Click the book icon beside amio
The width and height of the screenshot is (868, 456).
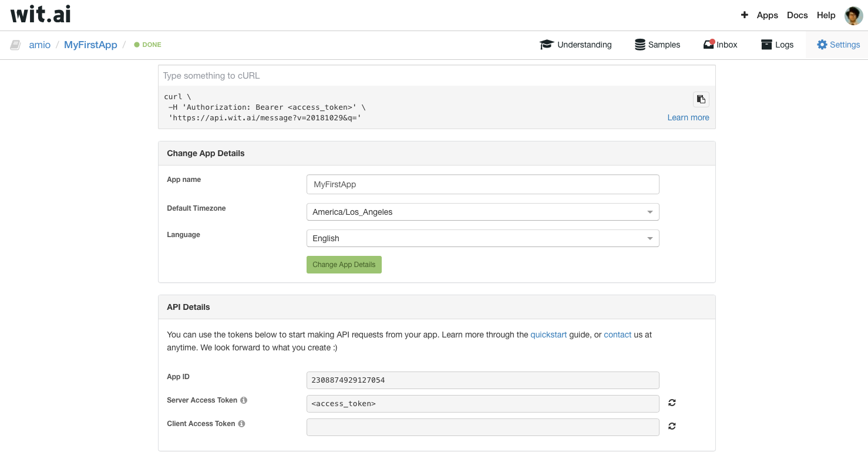click(x=16, y=45)
